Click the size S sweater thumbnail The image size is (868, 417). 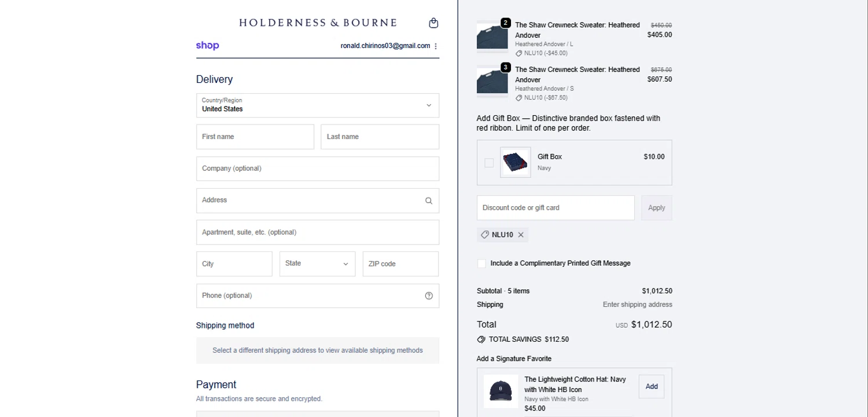point(492,82)
